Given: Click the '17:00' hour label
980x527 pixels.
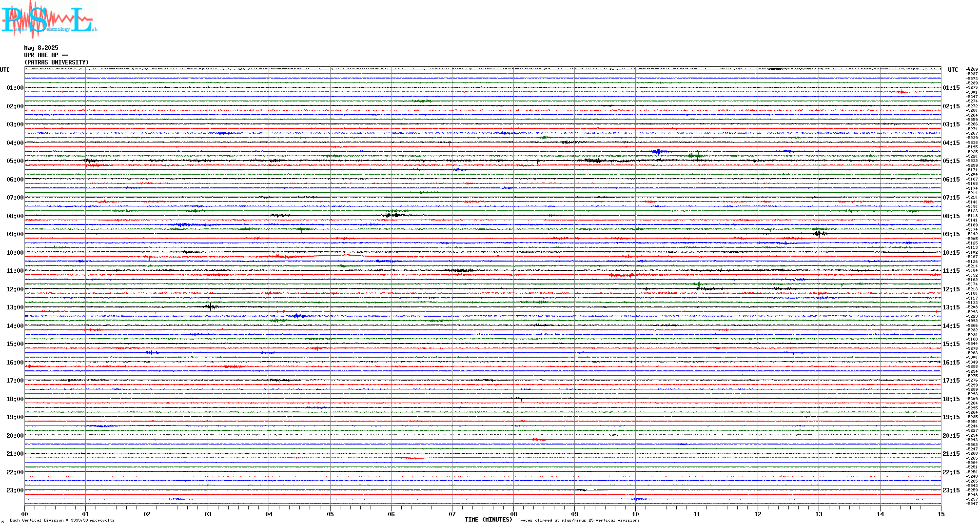Looking at the screenshot, I should pos(15,381).
